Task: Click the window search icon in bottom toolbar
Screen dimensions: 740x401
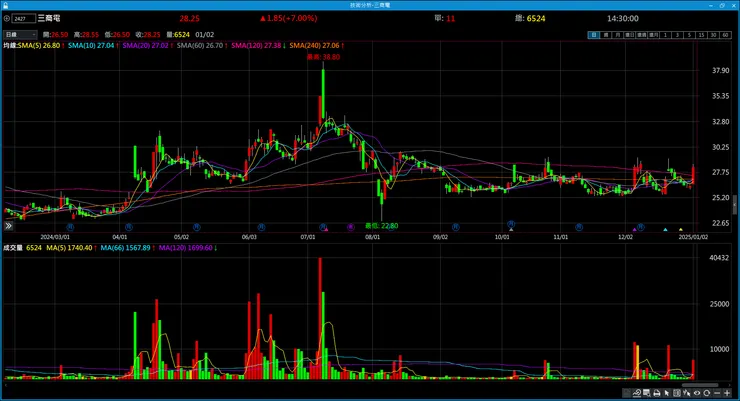Action: click(646, 393)
